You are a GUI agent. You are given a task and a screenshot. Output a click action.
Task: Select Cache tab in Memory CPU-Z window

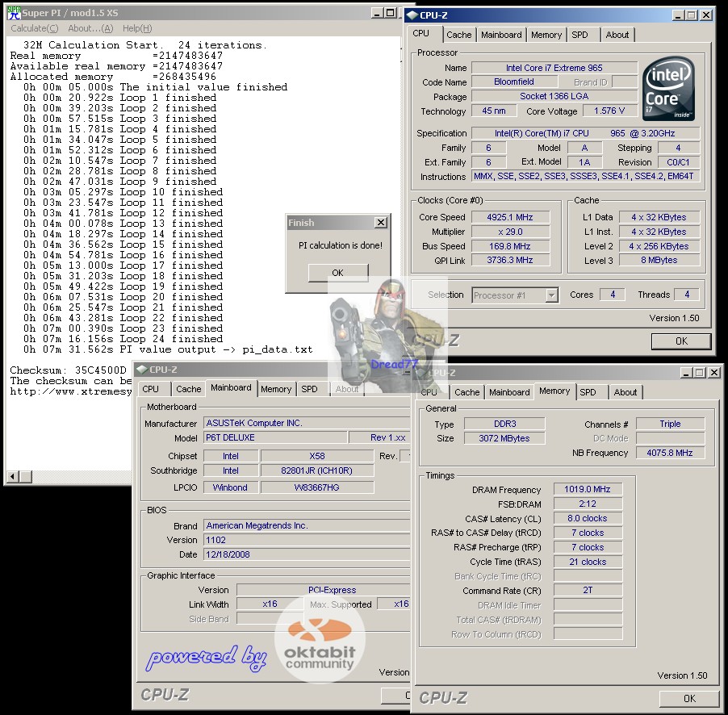467,392
